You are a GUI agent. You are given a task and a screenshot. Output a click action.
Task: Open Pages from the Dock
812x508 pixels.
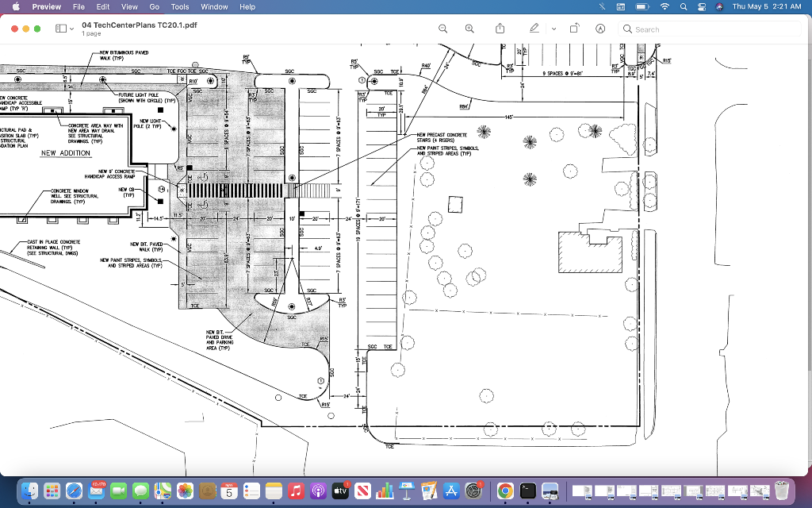tap(429, 491)
